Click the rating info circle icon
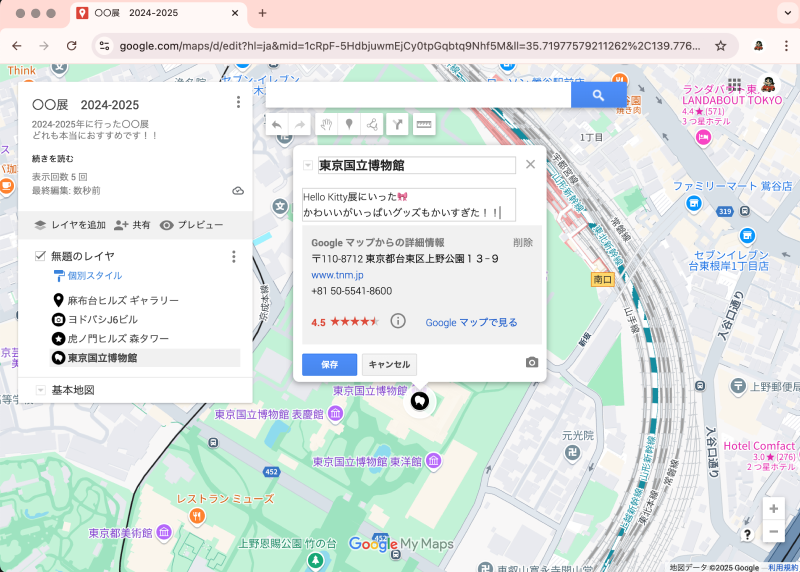The width and height of the screenshot is (800, 572). pyautogui.click(x=398, y=321)
